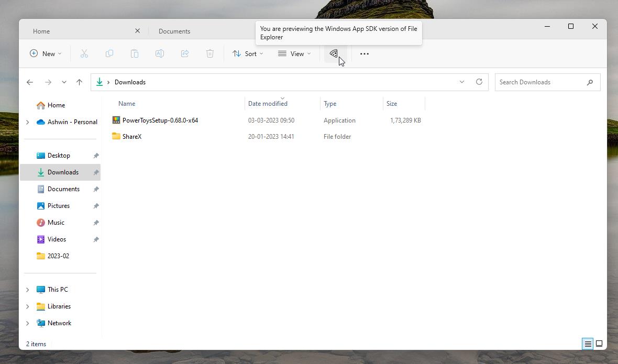Screen dimensions: 618x364
Task: Click the PowerToysSetup application icon
Action: point(116,120)
